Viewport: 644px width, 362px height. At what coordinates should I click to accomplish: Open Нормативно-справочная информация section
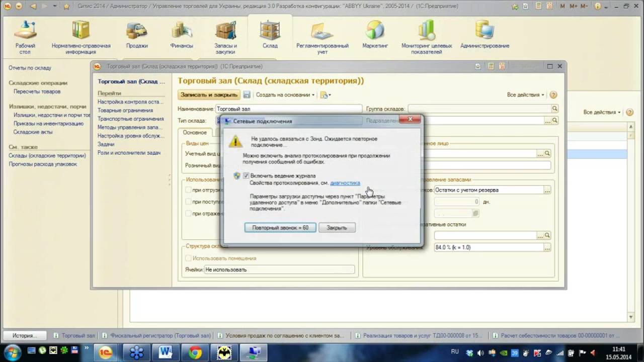(81, 37)
